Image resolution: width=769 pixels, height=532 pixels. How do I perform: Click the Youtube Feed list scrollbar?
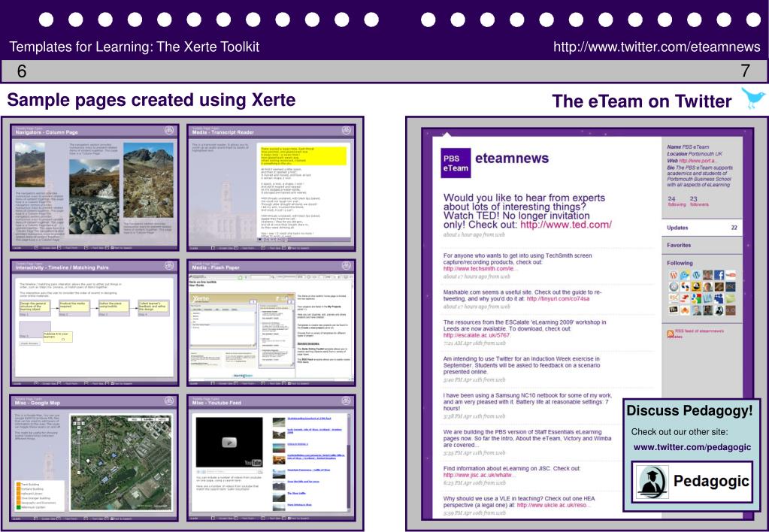click(x=350, y=464)
